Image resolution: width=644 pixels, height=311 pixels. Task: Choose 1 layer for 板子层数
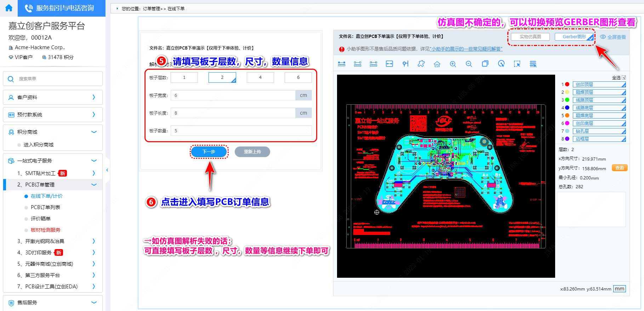(x=184, y=77)
